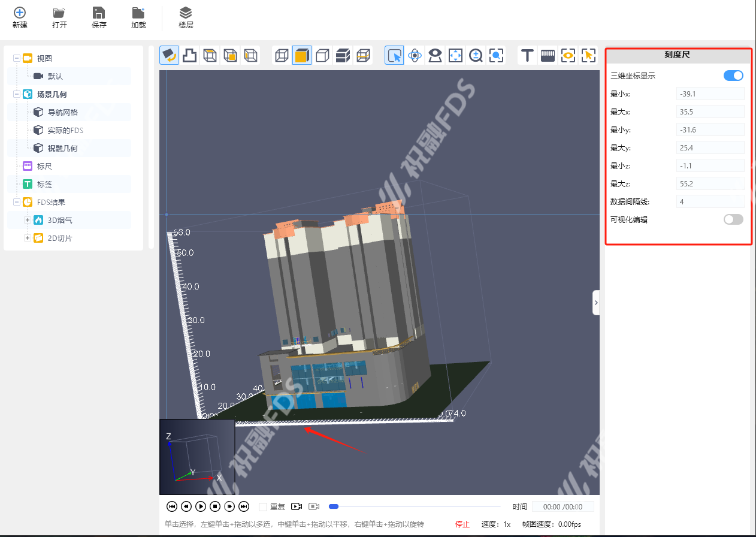The height and width of the screenshot is (537, 756).
Task: Click the red 停止 status text
Action: 462,524
